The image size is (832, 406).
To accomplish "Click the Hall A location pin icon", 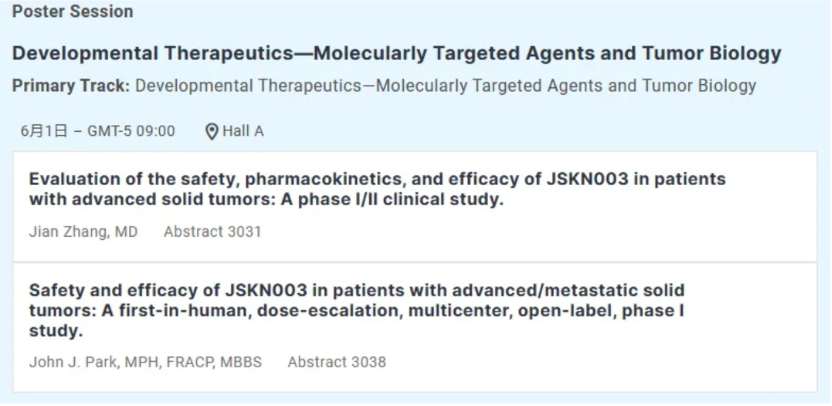I will 211,131.
